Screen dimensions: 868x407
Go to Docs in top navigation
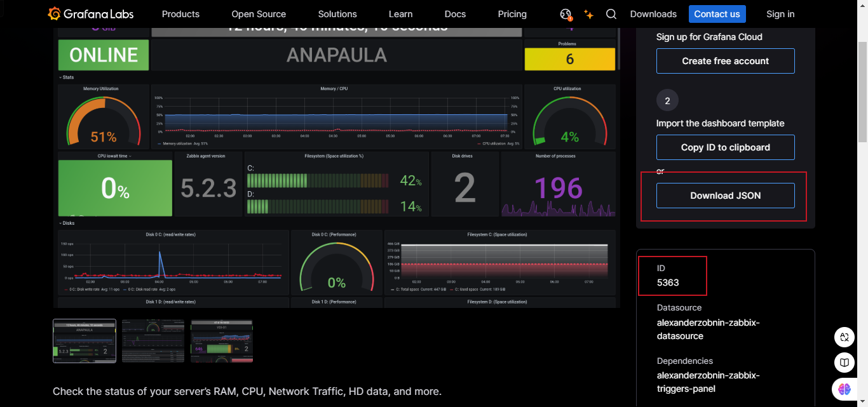pyautogui.click(x=455, y=14)
